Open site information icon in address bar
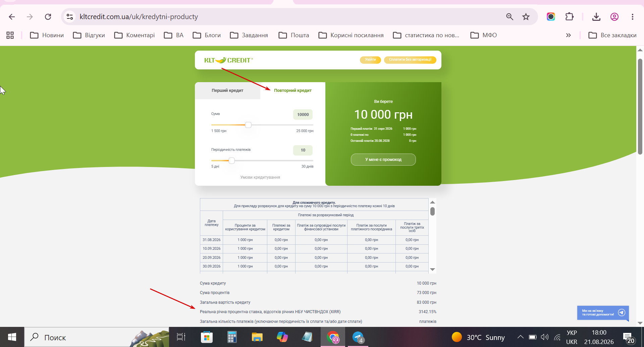The height and width of the screenshot is (347, 644). pos(70,16)
